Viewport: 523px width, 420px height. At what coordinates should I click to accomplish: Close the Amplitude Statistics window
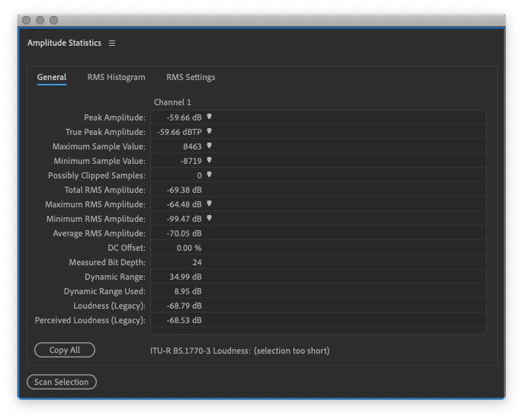coord(27,21)
